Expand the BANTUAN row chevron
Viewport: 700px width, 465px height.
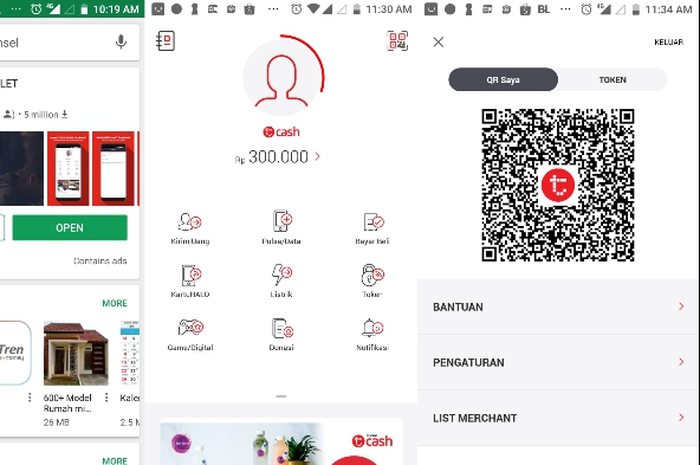click(681, 307)
